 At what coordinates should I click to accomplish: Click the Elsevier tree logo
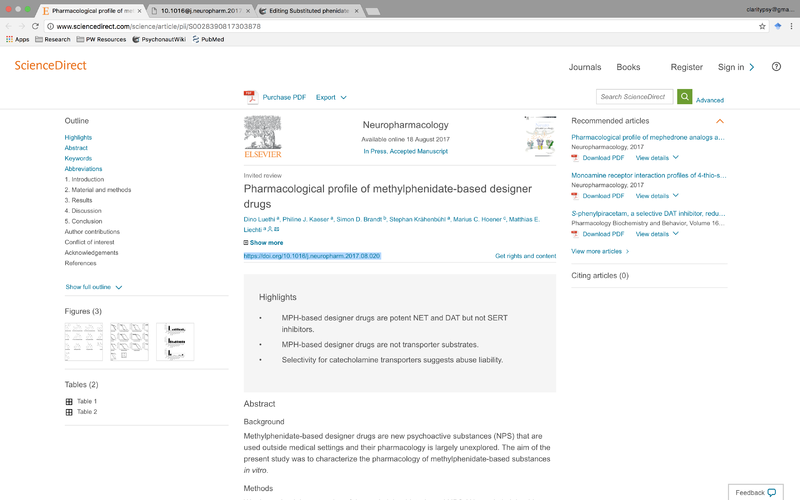point(263,133)
